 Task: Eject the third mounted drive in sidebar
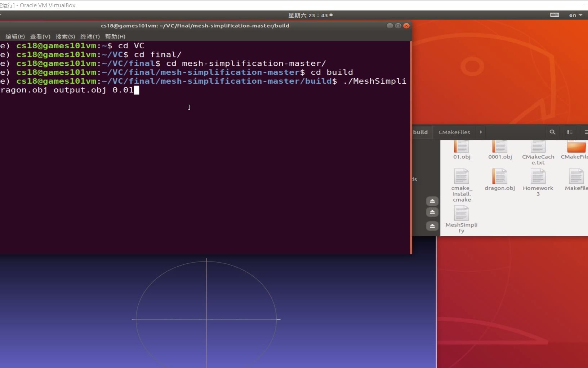coord(432,226)
